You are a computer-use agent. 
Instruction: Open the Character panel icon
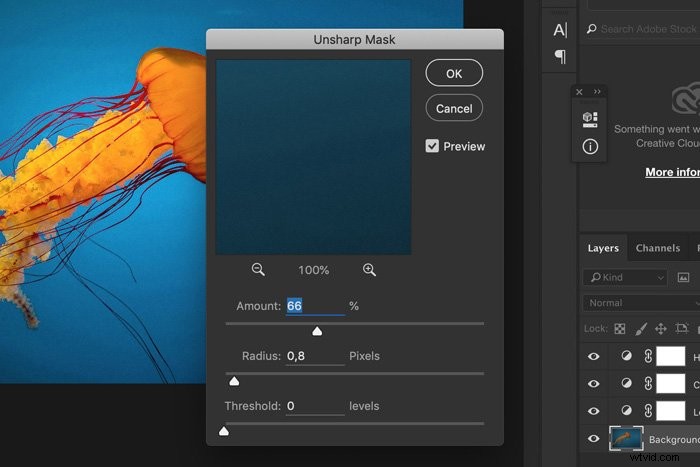coord(560,30)
